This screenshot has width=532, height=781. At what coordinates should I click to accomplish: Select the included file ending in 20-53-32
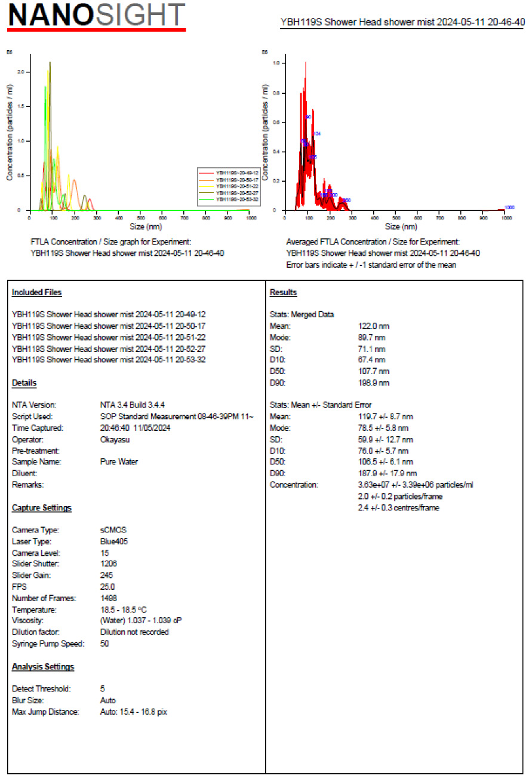click(109, 359)
